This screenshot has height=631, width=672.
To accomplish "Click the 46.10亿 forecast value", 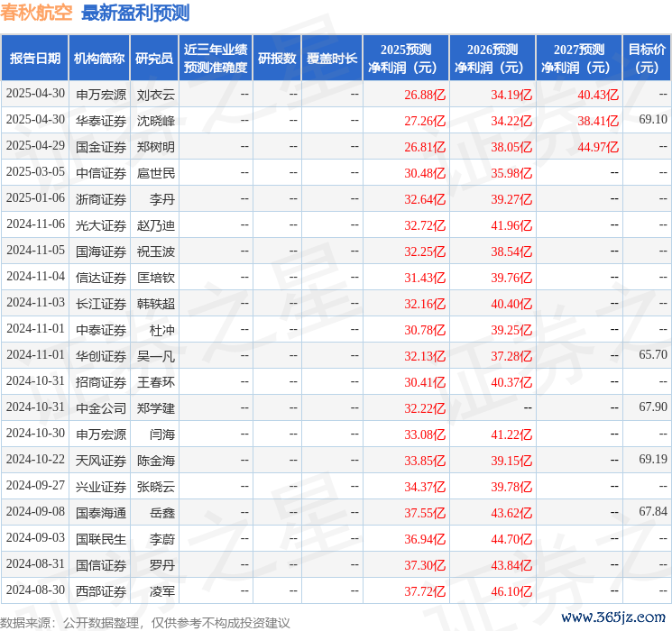I will [511, 591].
